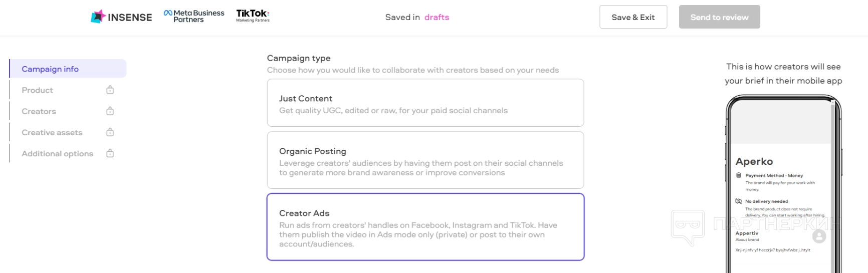
Task: Select the Just Content campaign type
Action: [425, 103]
